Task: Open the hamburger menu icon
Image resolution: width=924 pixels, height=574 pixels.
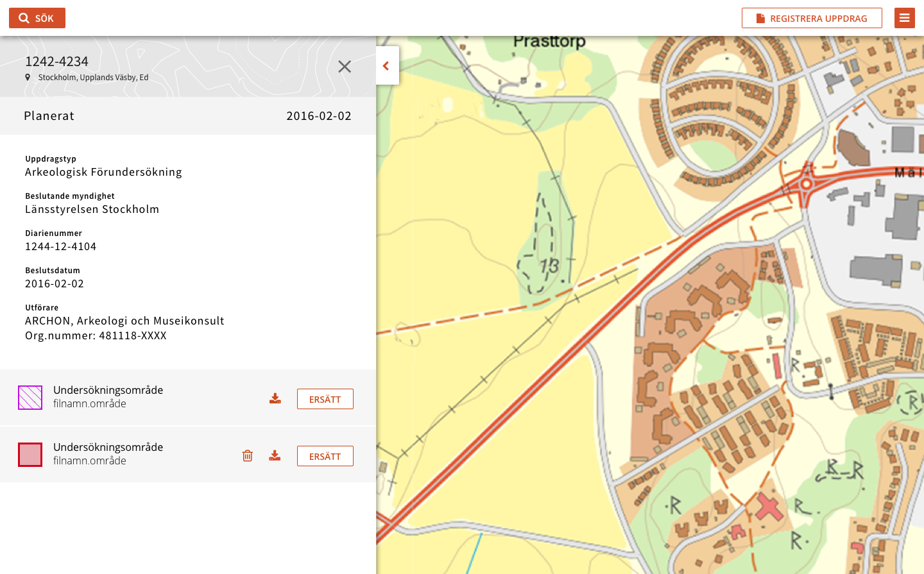Action: 904,18
